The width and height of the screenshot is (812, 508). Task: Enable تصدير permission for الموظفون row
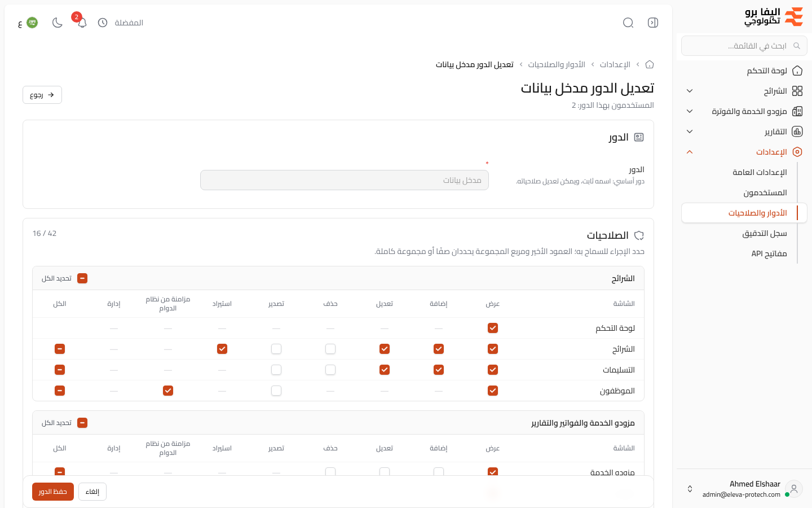point(276,391)
